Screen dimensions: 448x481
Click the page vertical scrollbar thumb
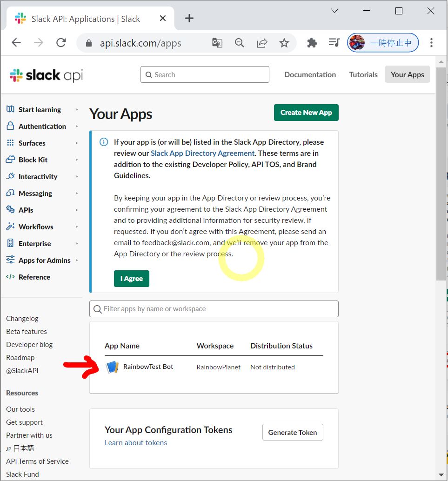(441, 174)
